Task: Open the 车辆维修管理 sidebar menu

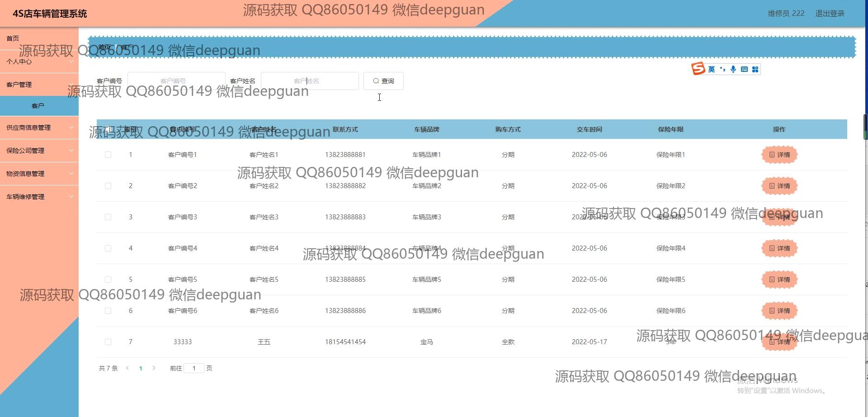Action: click(x=39, y=197)
